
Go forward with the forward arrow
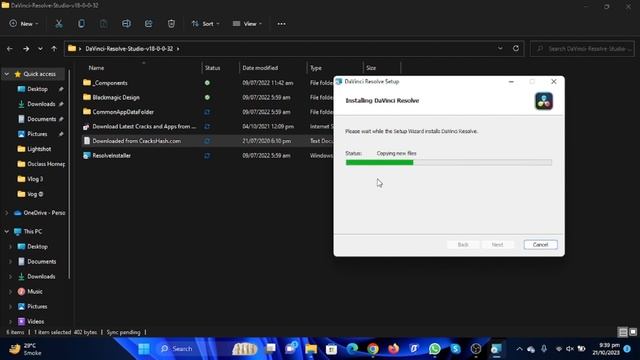(x=26, y=49)
